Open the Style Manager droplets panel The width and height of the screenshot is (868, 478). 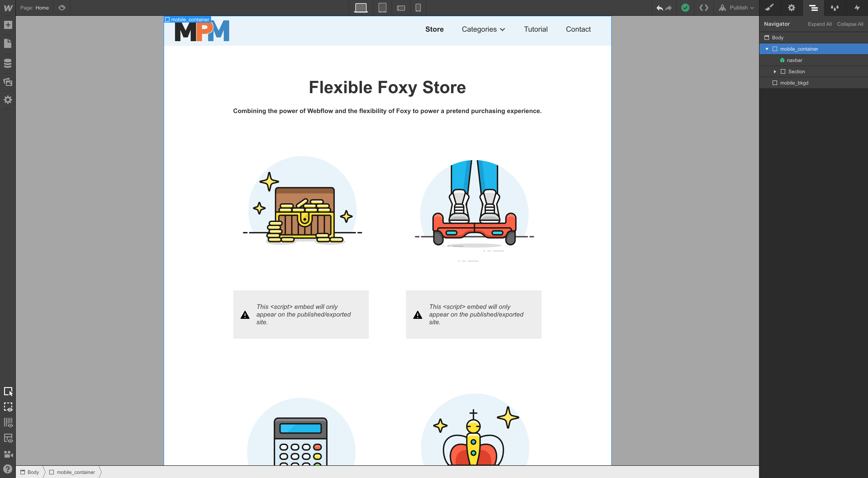tap(835, 8)
